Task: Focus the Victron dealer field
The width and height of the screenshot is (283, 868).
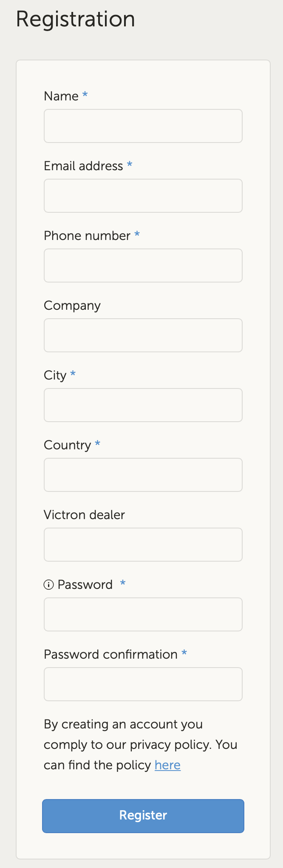Action: pyautogui.click(x=143, y=545)
